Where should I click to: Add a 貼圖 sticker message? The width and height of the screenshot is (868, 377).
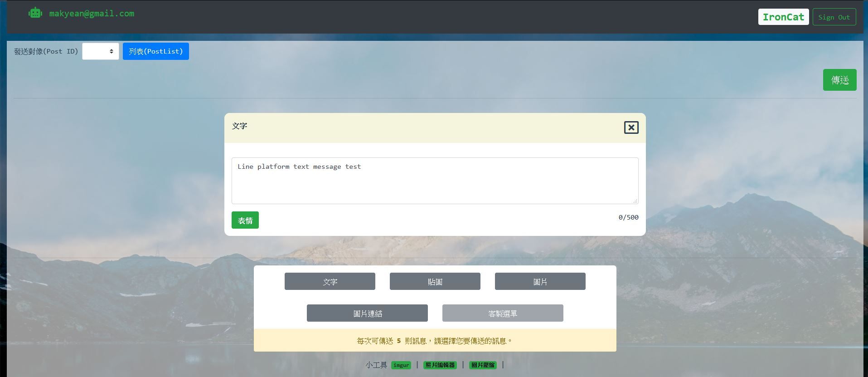click(x=435, y=281)
